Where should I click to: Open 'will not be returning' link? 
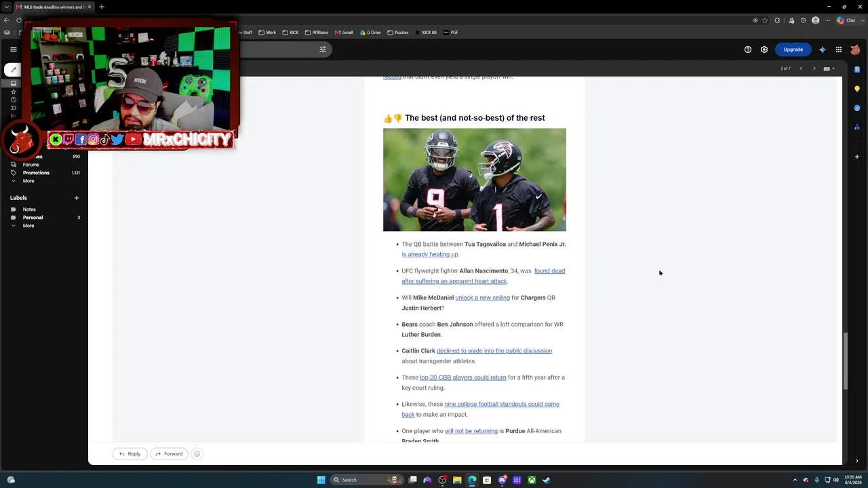coord(471,431)
